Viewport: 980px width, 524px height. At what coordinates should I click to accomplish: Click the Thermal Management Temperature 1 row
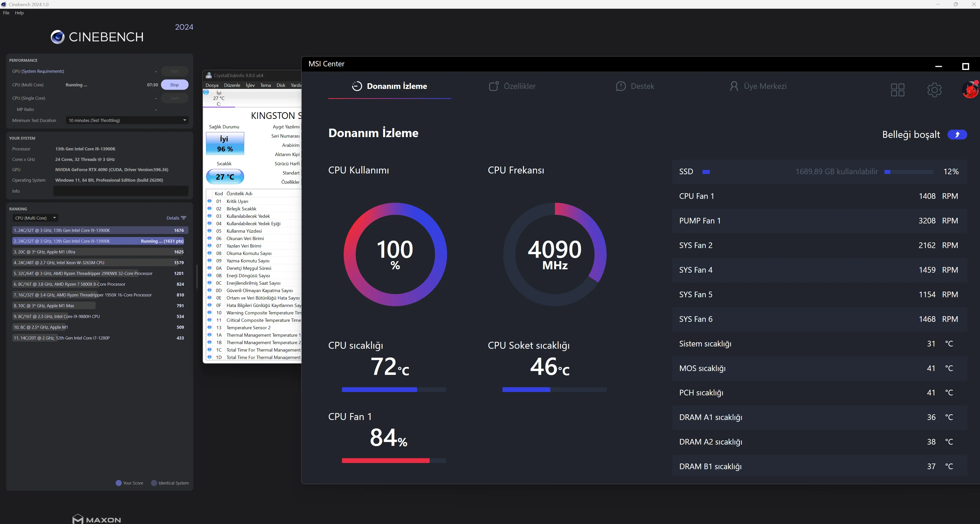coord(254,335)
